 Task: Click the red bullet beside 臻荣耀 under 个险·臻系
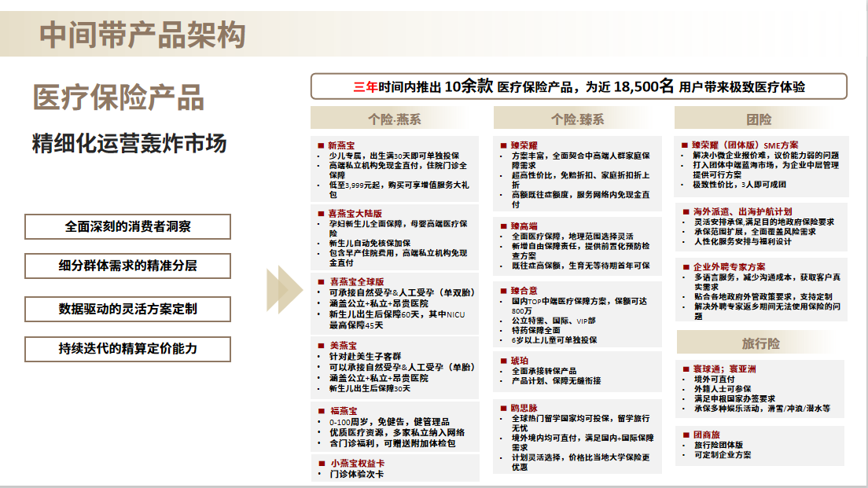click(x=503, y=145)
